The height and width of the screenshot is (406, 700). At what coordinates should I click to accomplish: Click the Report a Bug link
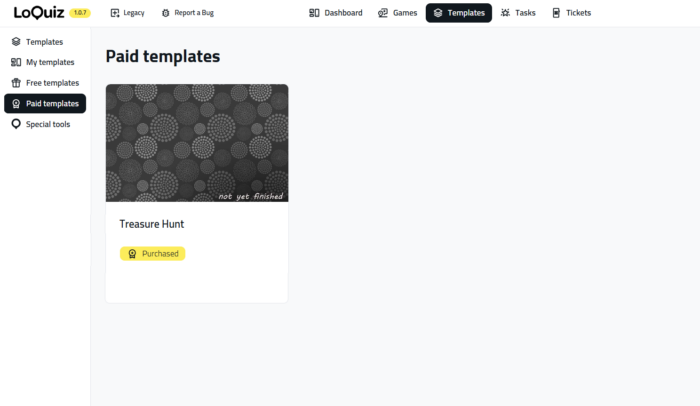pyautogui.click(x=194, y=13)
